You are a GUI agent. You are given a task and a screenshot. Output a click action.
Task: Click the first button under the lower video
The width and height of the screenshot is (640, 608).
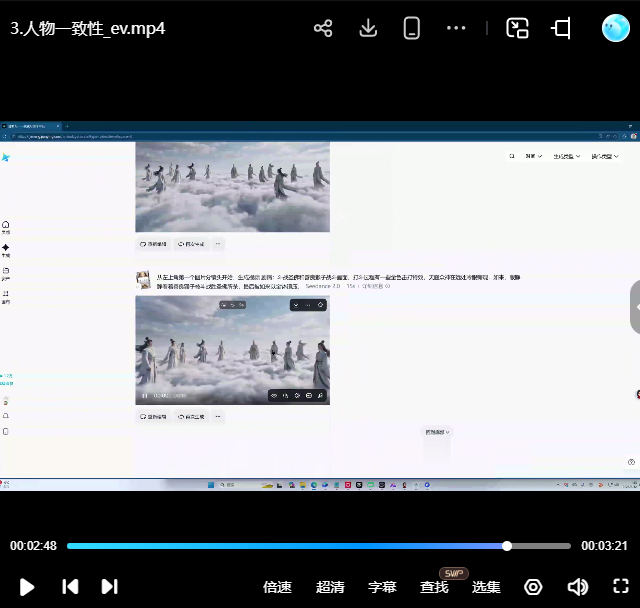click(153, 417)
